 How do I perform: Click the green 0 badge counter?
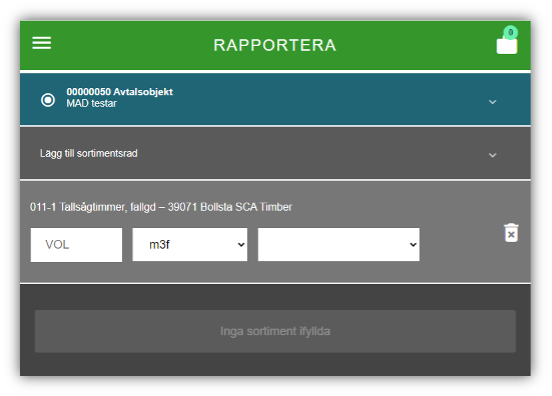(510, 32)
